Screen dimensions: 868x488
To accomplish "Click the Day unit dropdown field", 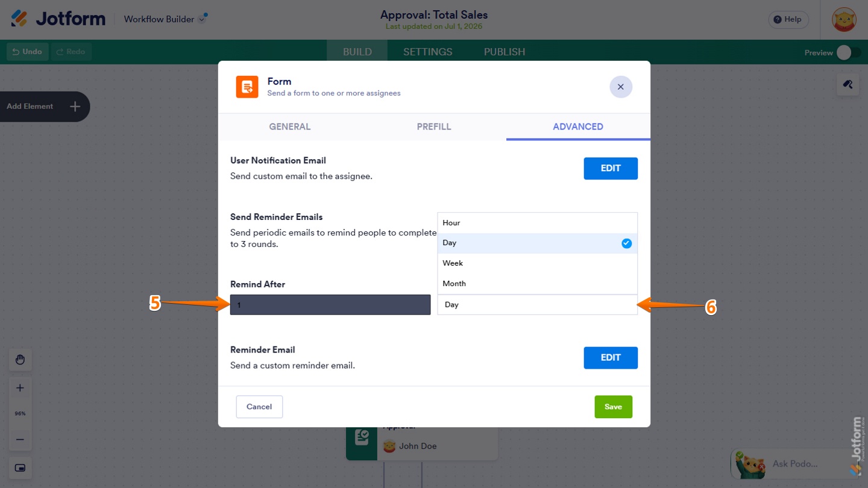I will [537, 305].
